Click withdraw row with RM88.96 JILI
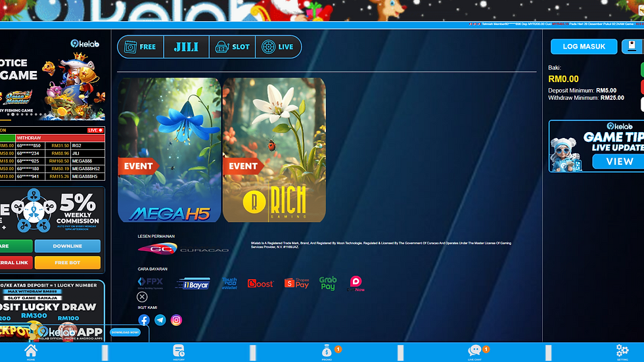Viewport: 644px width, 362px height. coord(60,153)
